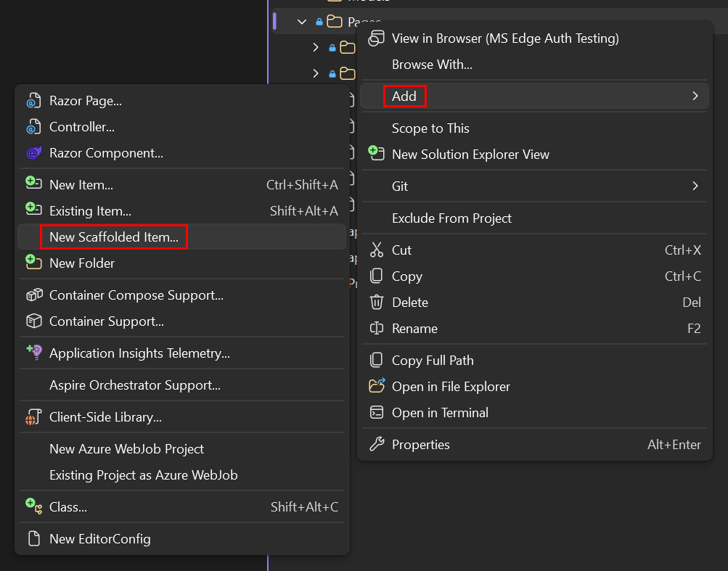Screen dimensions: 728x571
Task: Click the Open in Terminal icon
Action: click(x=377, y=412)
